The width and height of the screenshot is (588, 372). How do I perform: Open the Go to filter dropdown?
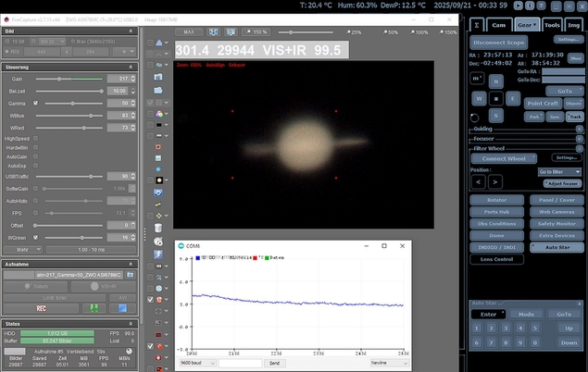click(x=558, y=171)
